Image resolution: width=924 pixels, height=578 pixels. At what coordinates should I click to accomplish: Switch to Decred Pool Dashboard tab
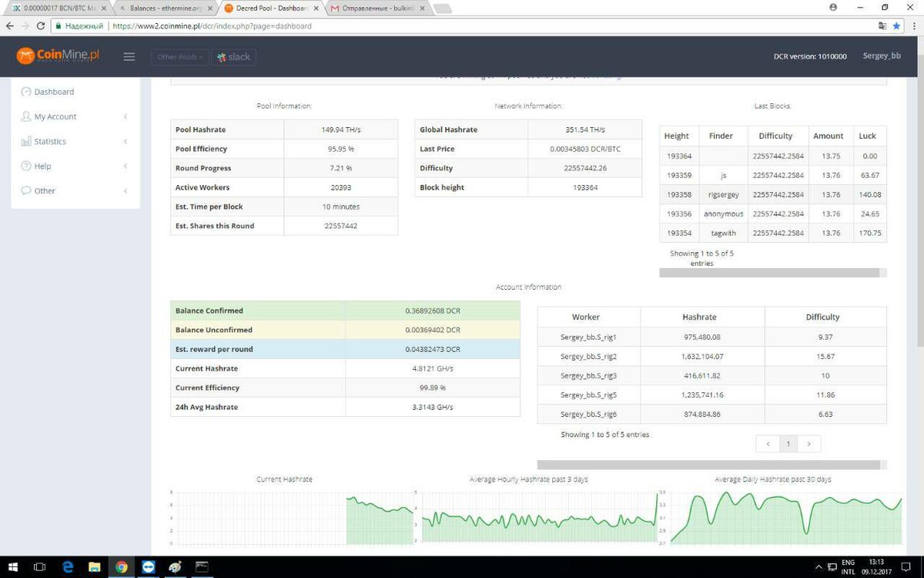point(269,7)
